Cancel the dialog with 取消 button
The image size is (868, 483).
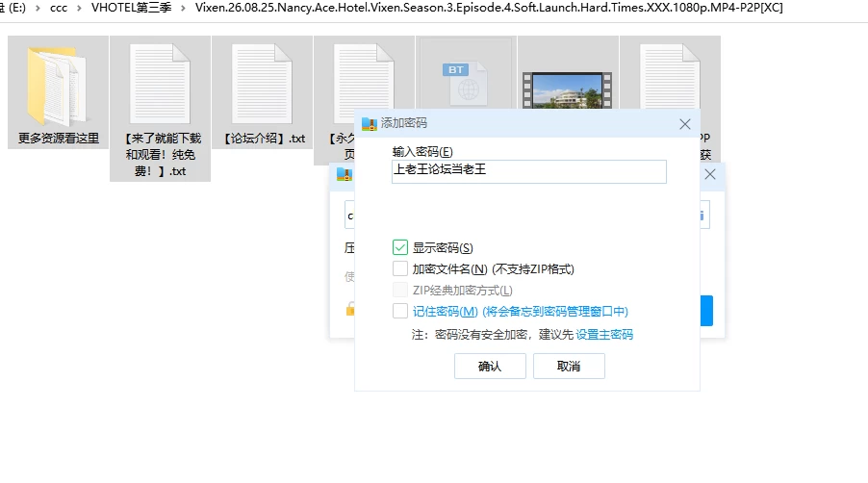click(x=569, y=367)
